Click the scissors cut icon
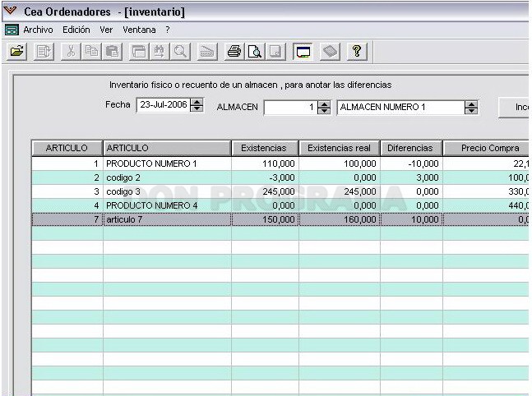Image resolution: width=532 pixels, height=396 pixels. pyautogui.click(x=71, y=52)
